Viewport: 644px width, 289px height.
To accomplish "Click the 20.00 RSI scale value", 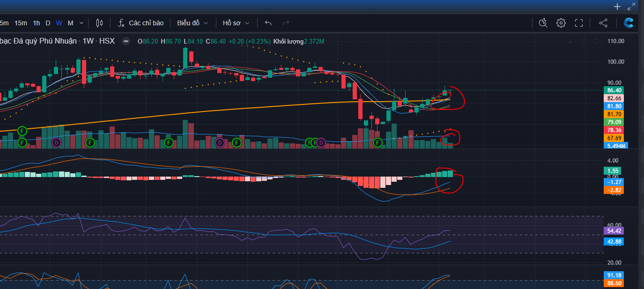I will point(614,263).
